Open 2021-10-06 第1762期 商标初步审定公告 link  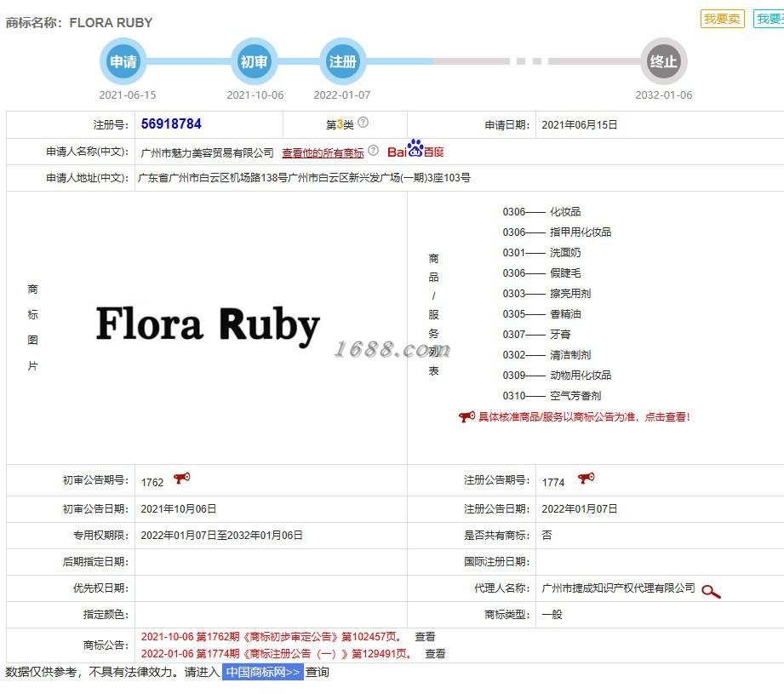pyautogui.click(x=272, y=636)
